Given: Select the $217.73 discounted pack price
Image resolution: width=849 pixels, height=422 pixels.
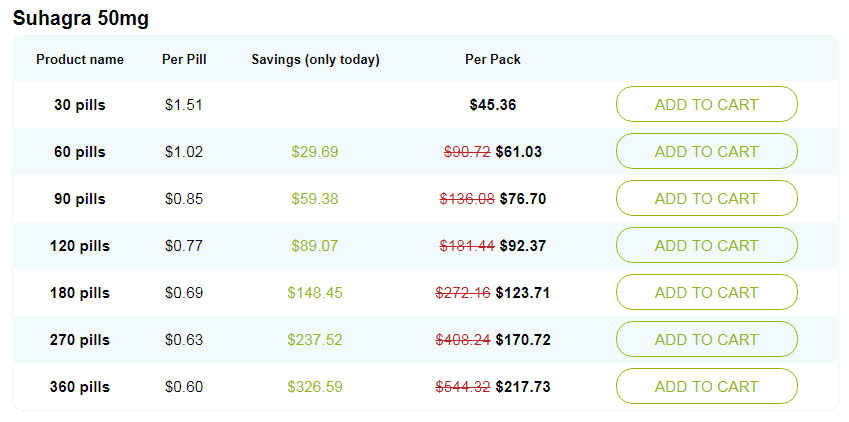Looking at the screenshot, I should pyautogui.click(x=523, y=387).
